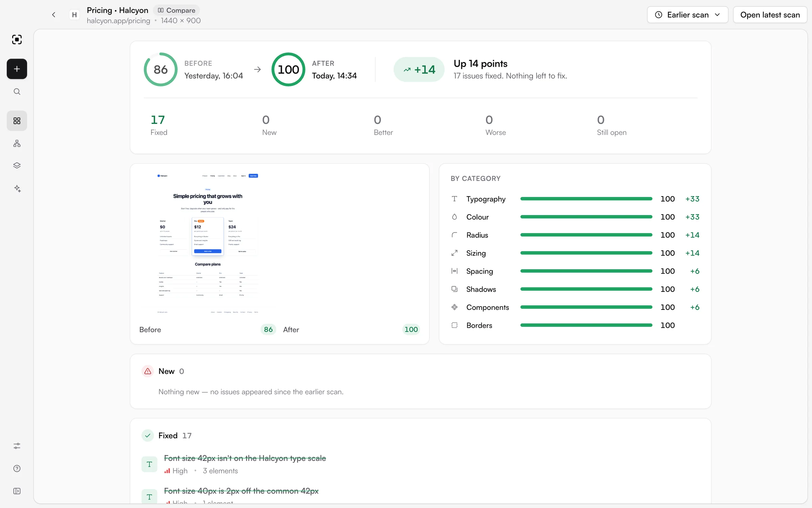This screenshot has height=508, width=812.
Task: Select the 0 Still open stat
Action: click(x=612, y=125)
